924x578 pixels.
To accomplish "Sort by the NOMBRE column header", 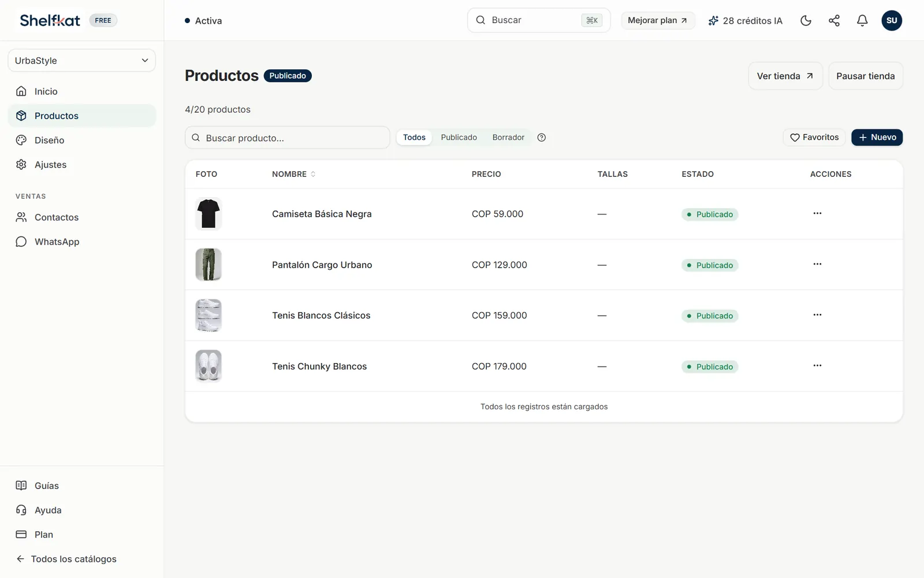I will pos(293,174).
